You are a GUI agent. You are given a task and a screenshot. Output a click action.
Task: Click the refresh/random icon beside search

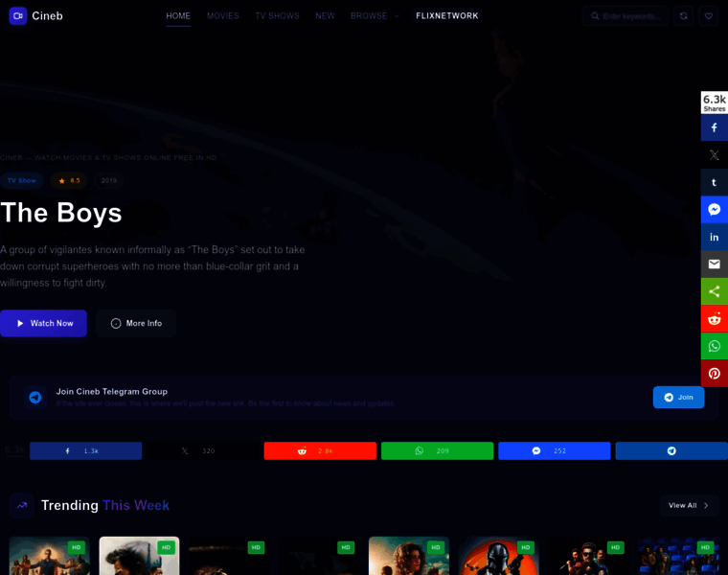click(683, 16)
